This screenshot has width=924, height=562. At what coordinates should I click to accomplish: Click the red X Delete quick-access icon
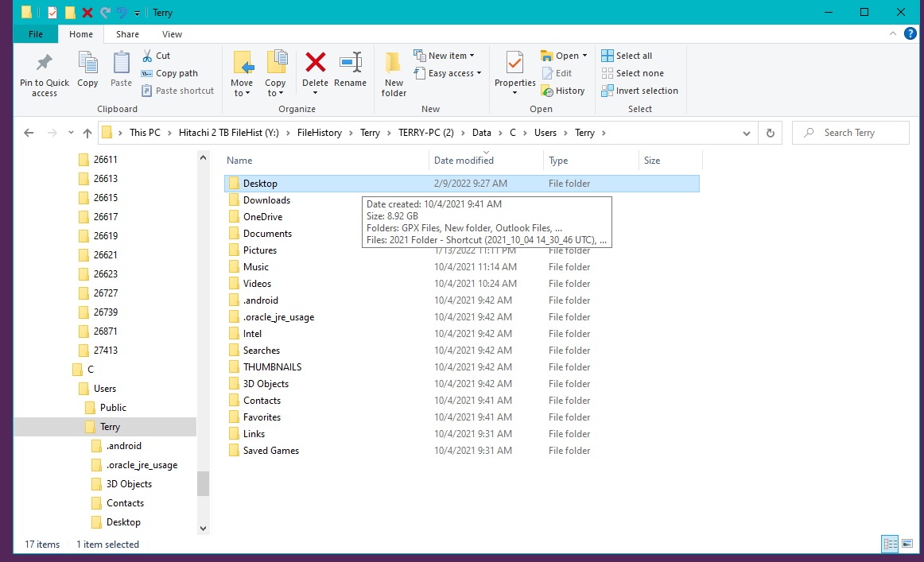click(x=87, y=13)
